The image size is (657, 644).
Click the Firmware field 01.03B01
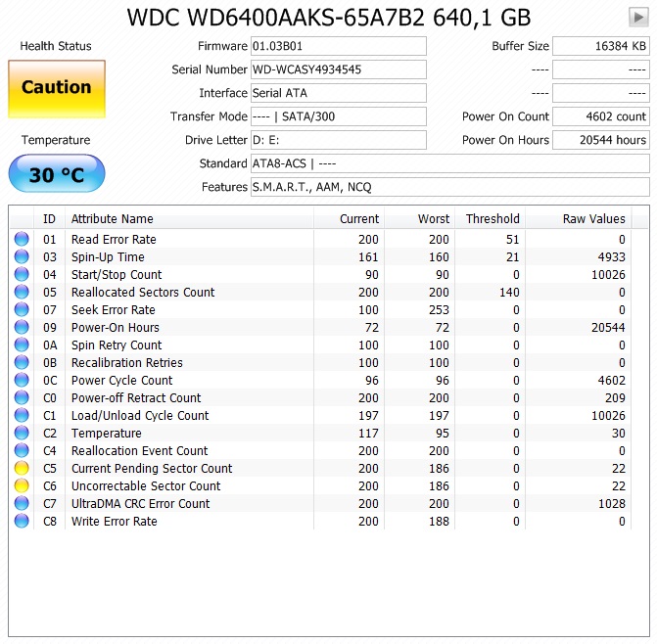[339, 46]
